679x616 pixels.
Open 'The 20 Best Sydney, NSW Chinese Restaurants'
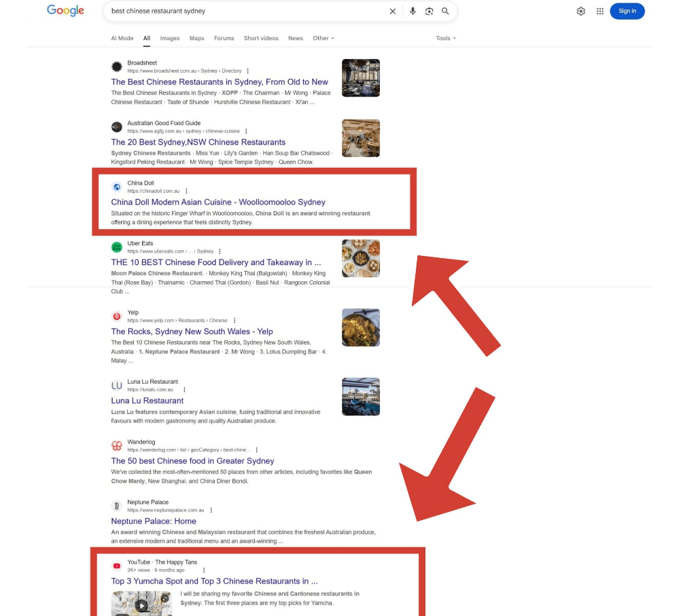coord(198,142)
